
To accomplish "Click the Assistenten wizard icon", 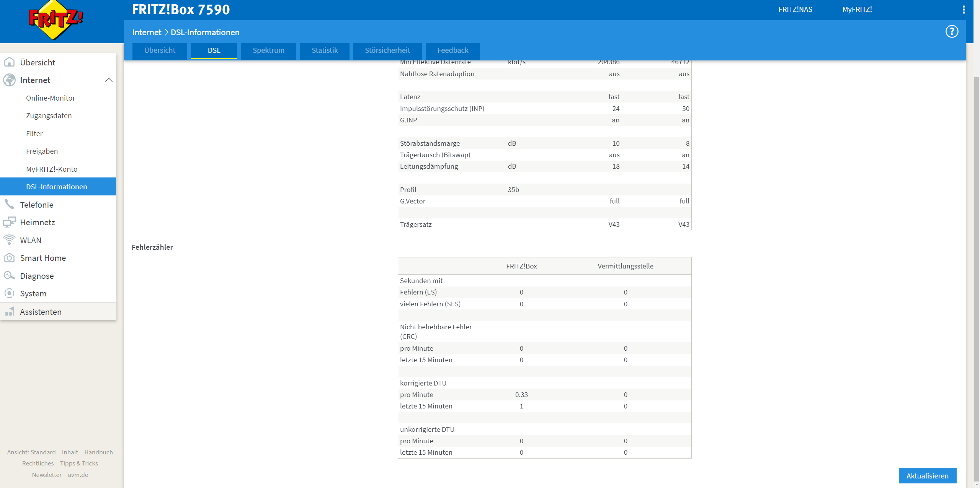I will [9, 312].
